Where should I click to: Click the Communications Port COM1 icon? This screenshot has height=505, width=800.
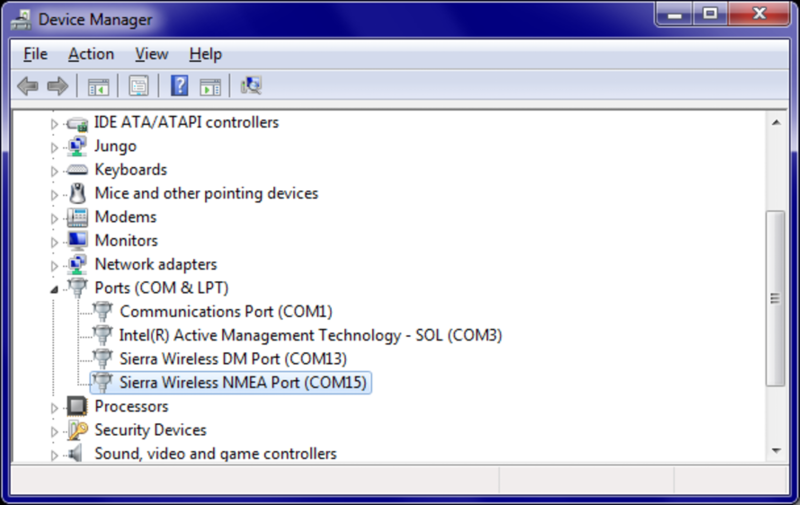click(102, 311)
